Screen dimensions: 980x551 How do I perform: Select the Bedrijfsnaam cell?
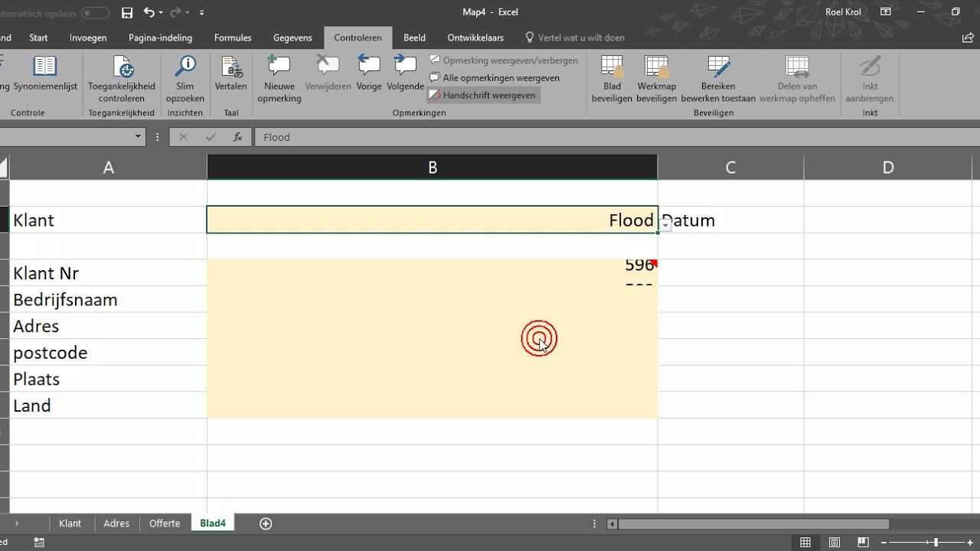[109, 299]
